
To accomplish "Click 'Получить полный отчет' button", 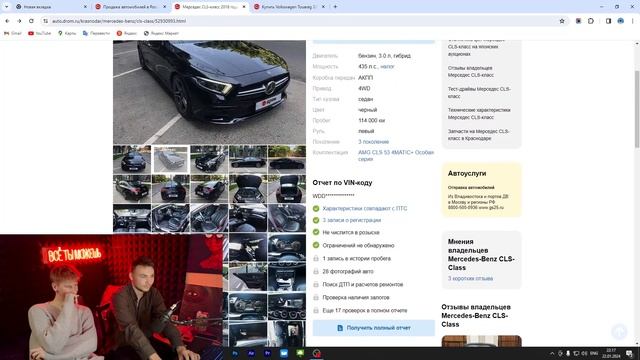I will click(x=373, y=328).
